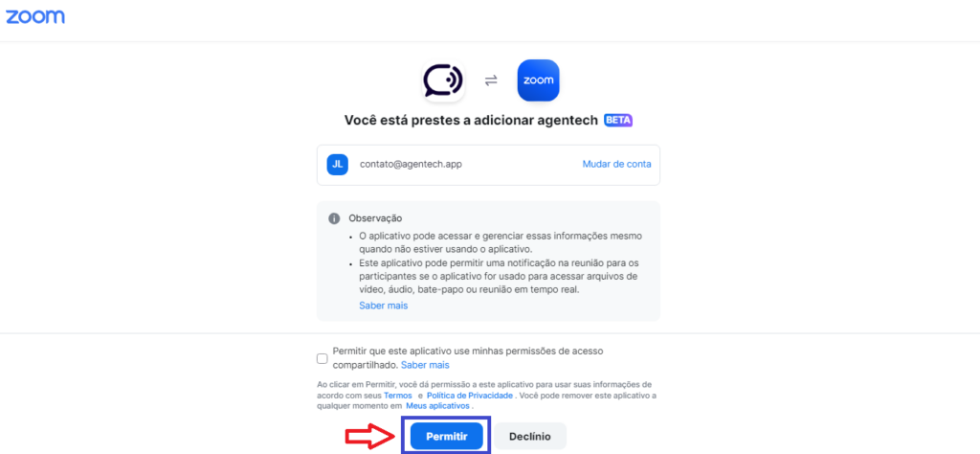Click the JL account avatar

click(337, 165)
